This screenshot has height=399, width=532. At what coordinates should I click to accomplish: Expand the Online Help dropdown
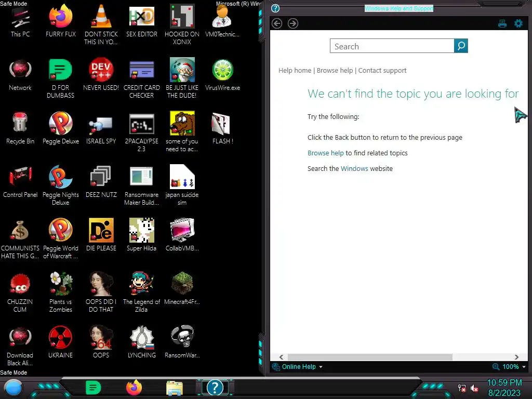[298, 367]
